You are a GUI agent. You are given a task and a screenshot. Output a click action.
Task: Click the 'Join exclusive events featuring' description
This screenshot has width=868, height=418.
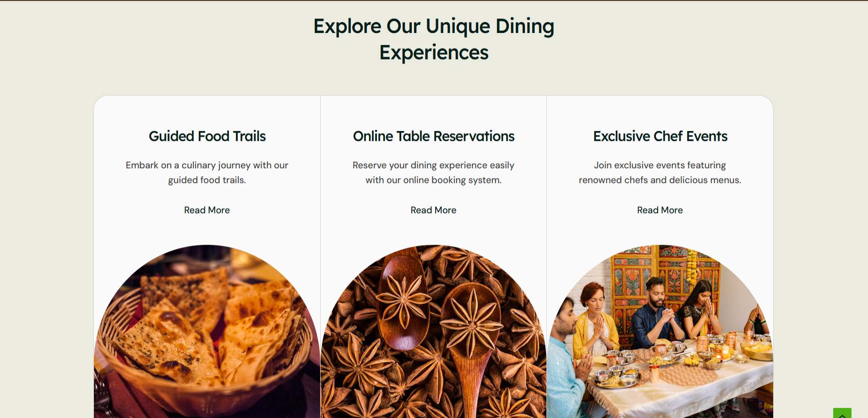660,172
